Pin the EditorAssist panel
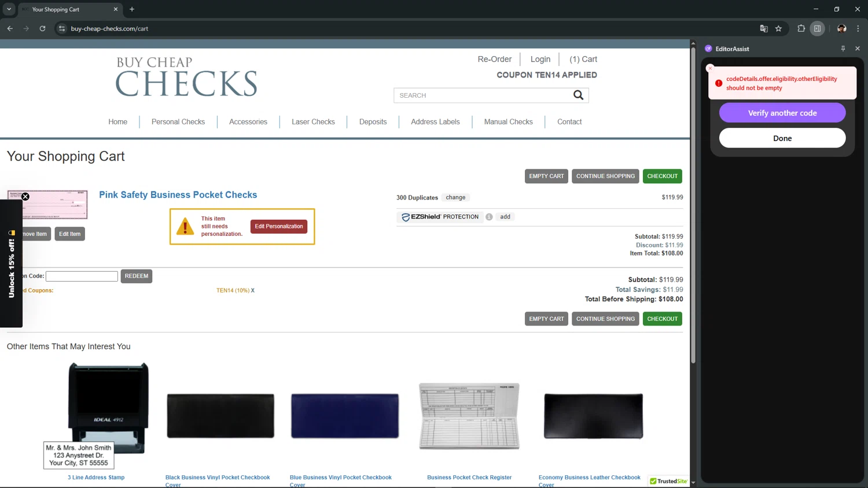868x488 pixels. pos(843,49)
